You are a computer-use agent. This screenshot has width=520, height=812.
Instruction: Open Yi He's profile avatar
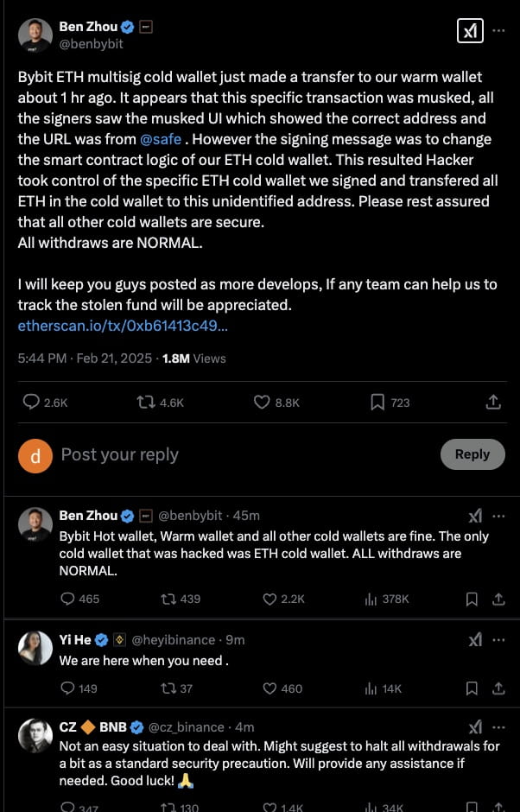click(x=35, y=649)
